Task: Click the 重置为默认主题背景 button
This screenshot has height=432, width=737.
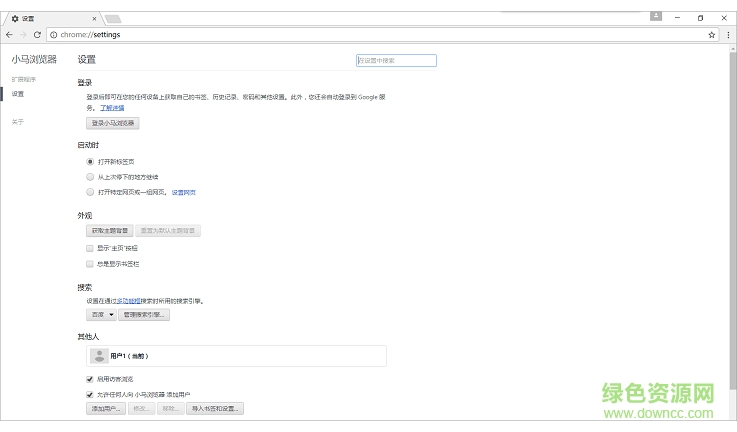Action: (x=168, y=231)
